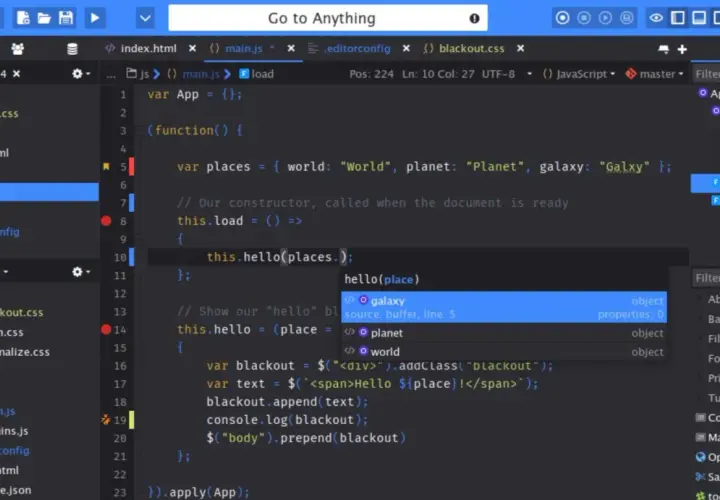This screenshot has height=500, width=720.
Task: Click the lower Filter box in right panel
Action: pos(706,278)
